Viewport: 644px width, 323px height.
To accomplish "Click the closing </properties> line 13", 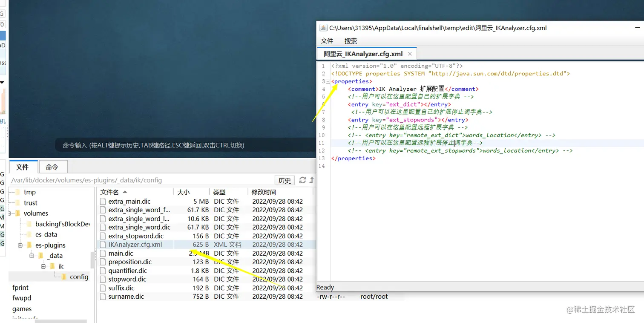I will click(354, 158).
